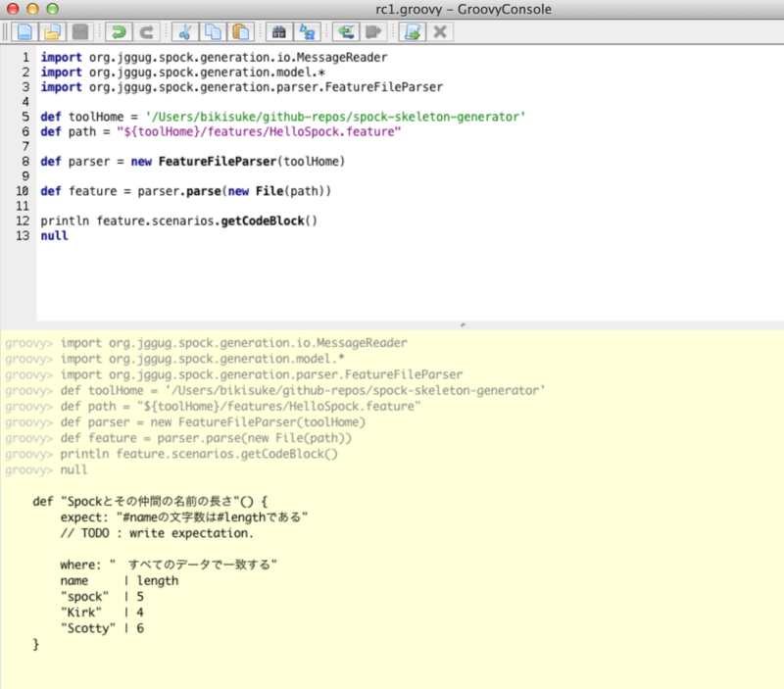Click 'MessageReader' in editor line 1
Image resolution: width=784 pixels, height=689 pixels.
click(342, 58)
